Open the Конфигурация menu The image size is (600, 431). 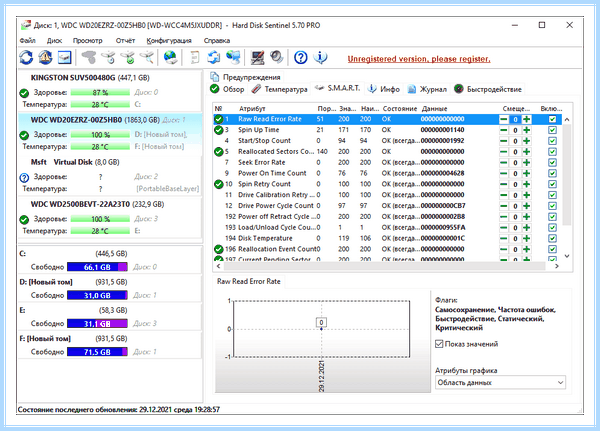169,41
